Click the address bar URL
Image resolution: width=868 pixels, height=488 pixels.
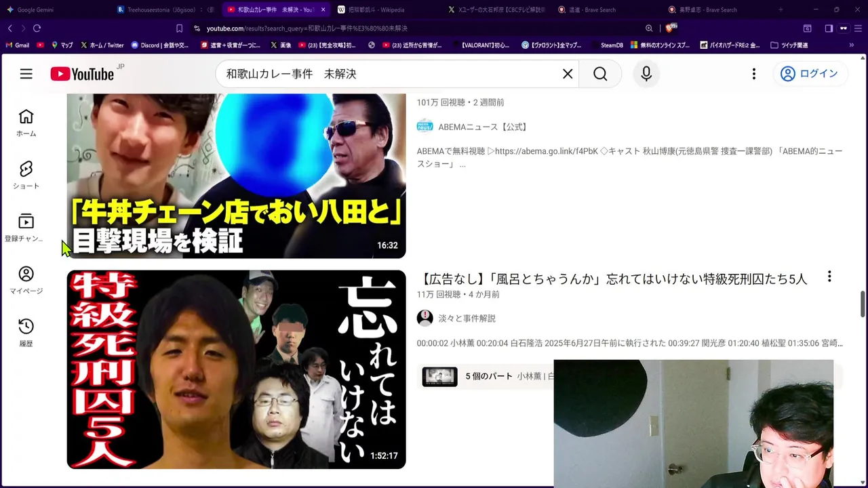307,28
